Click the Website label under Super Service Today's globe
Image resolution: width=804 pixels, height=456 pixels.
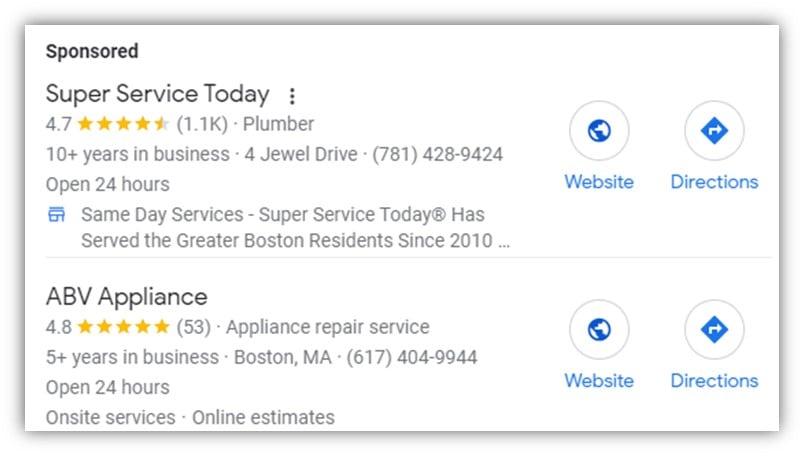pyautogui.click(x=599, y=182)
